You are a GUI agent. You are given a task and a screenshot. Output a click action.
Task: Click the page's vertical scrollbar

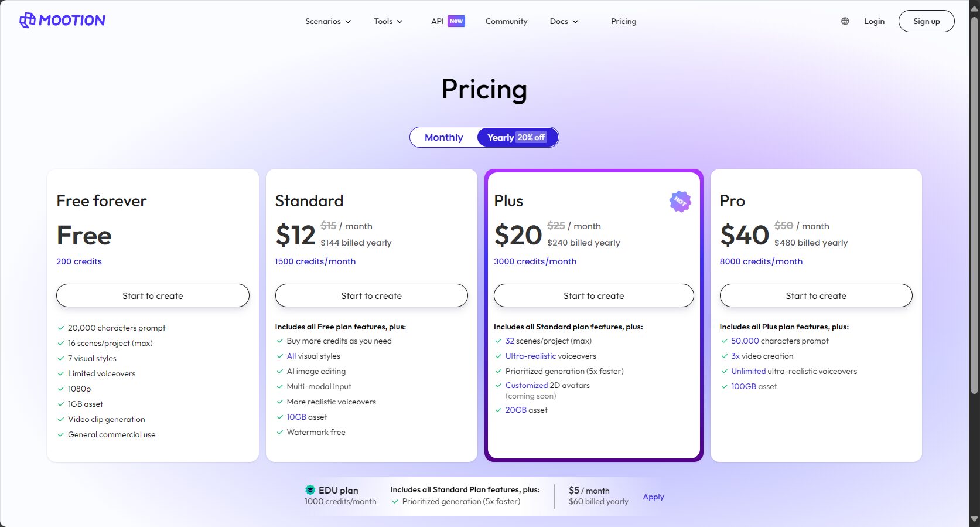[x=974, y=205]
